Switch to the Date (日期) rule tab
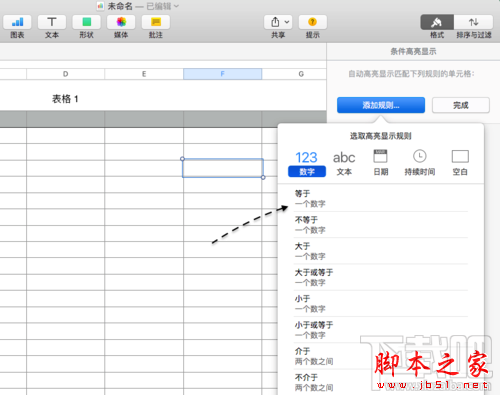This screenshot has height=396, width=500. click(380, 163)
